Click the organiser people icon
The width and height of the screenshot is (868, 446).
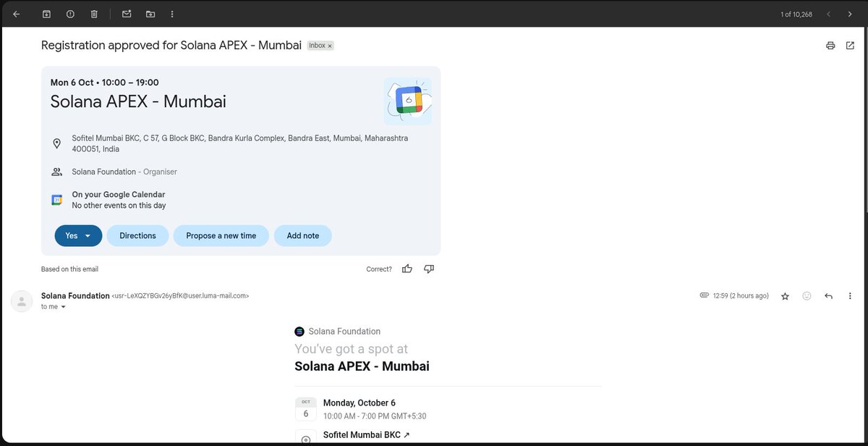tap(56, 172)
